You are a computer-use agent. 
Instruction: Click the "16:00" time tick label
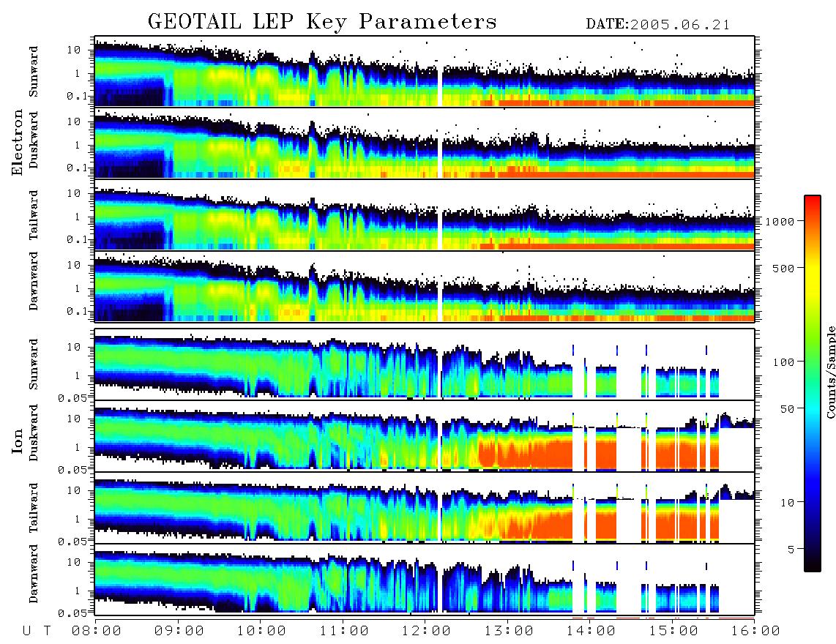tap(755, 632)
